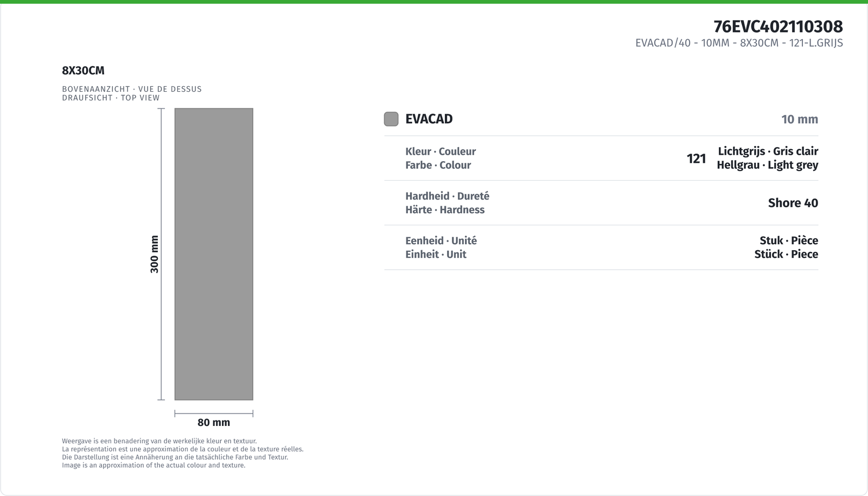Viewport: 868px width, 496px height.
Task: Click the Dutch disclaimer starting 'Weergave is een benadering'
Action: 159,441
